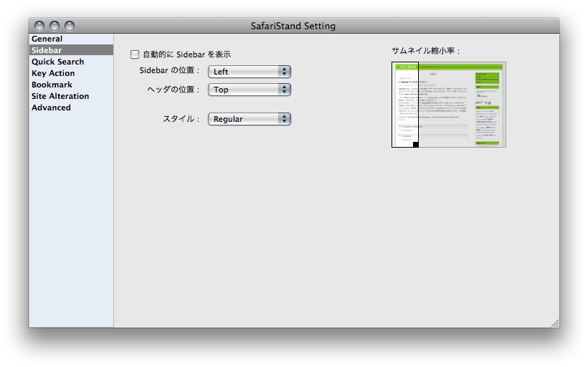Screen dimensions: 588x367
Task: Click the black resize handle on thumbnail frame
Action: coord(415,145)
